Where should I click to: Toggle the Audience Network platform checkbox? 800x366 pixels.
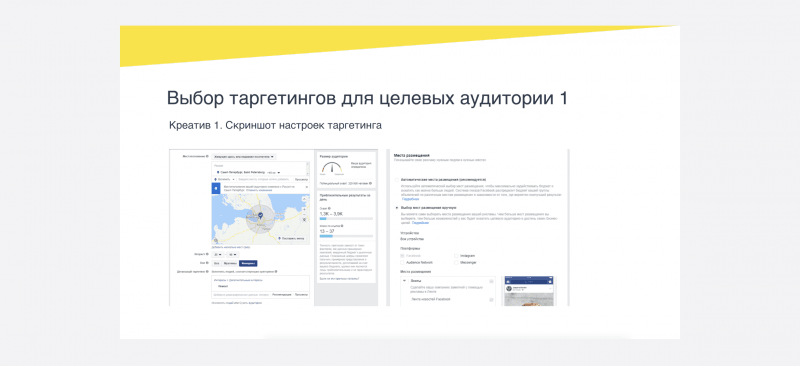(x=402, y=262)
